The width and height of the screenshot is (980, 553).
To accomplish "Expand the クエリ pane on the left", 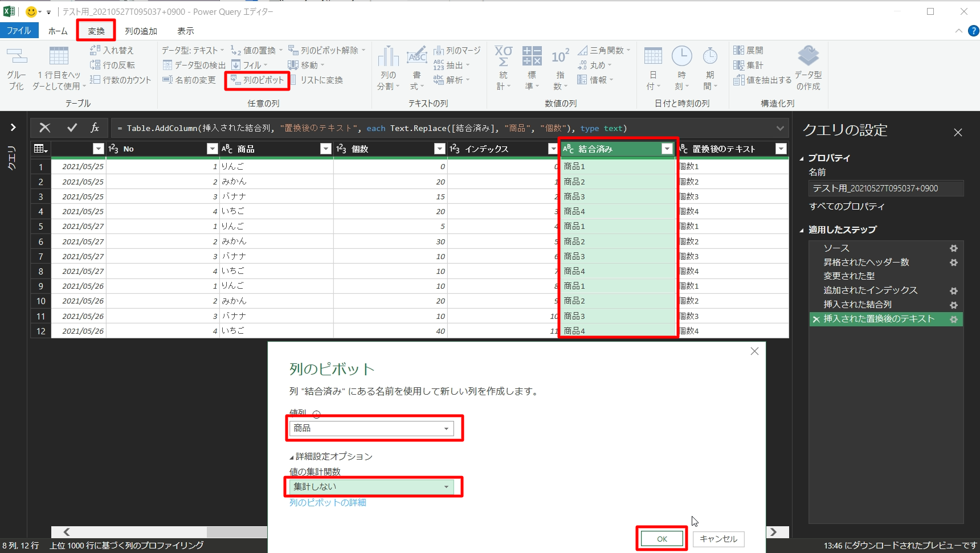I will (x=13, y=128).
